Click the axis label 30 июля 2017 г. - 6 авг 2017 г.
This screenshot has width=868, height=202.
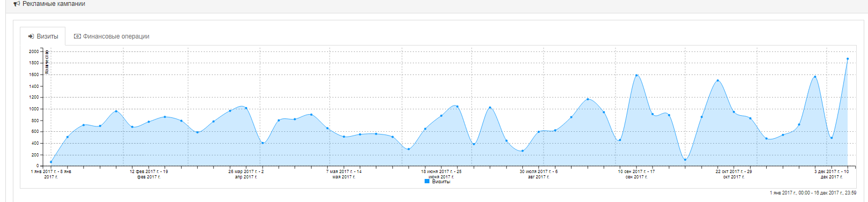click(x=538, y=174)
